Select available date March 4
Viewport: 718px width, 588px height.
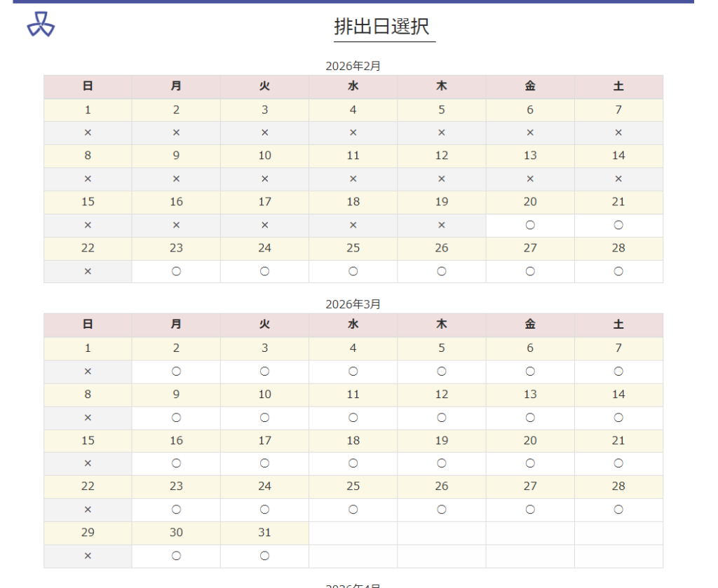tap(353, 371)
